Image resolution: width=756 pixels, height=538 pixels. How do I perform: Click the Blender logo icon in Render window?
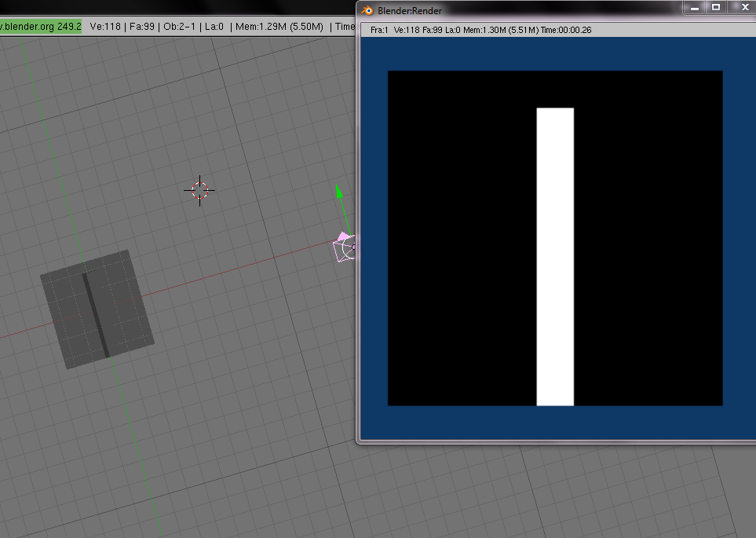point(367,10)
